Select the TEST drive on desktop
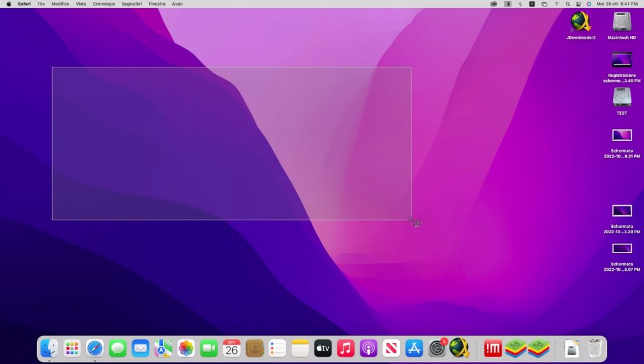Screen dimensions: 644x364 tap(621, 97)
